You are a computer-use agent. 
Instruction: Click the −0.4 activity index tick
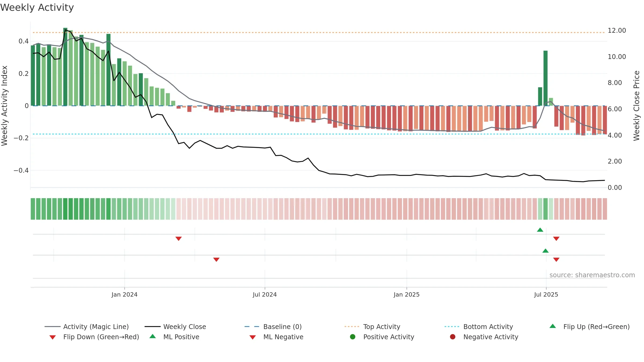[x=21, y=170]
